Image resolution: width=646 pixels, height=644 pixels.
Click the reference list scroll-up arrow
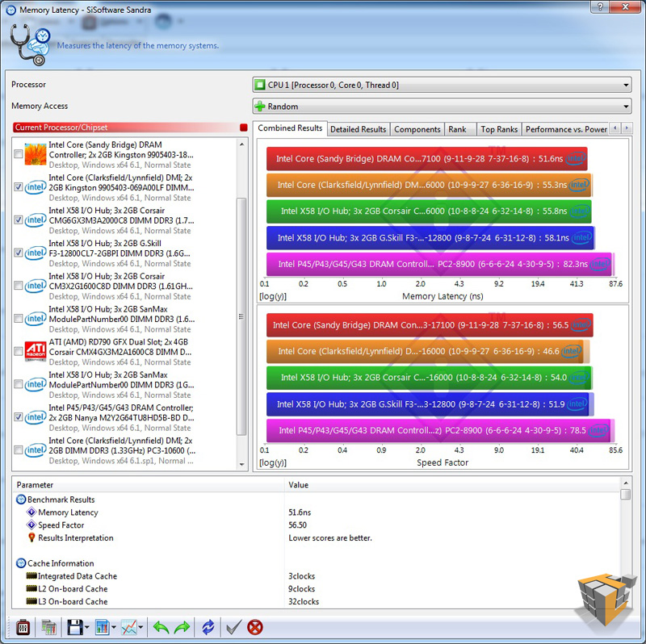tap(241, 144)
